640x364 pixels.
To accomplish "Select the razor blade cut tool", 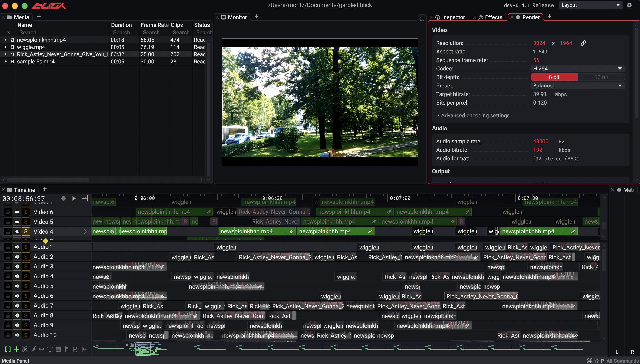I will (x=33, y=349).
